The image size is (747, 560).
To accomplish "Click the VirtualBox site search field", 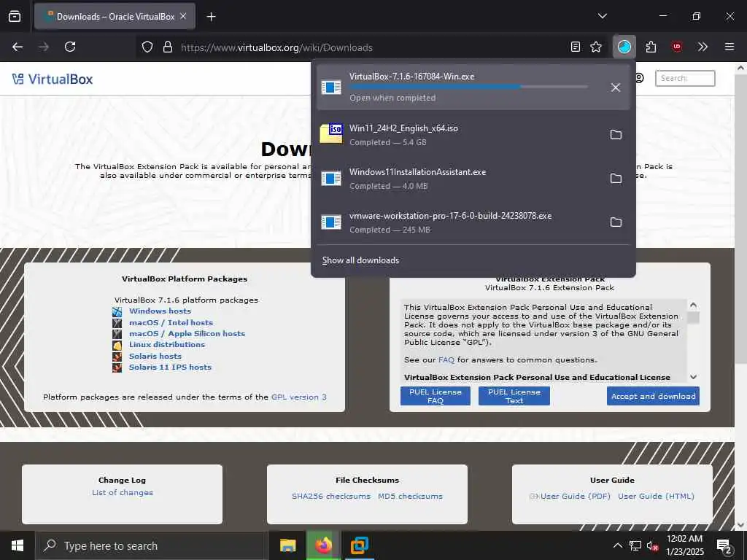I will (685, 79).
